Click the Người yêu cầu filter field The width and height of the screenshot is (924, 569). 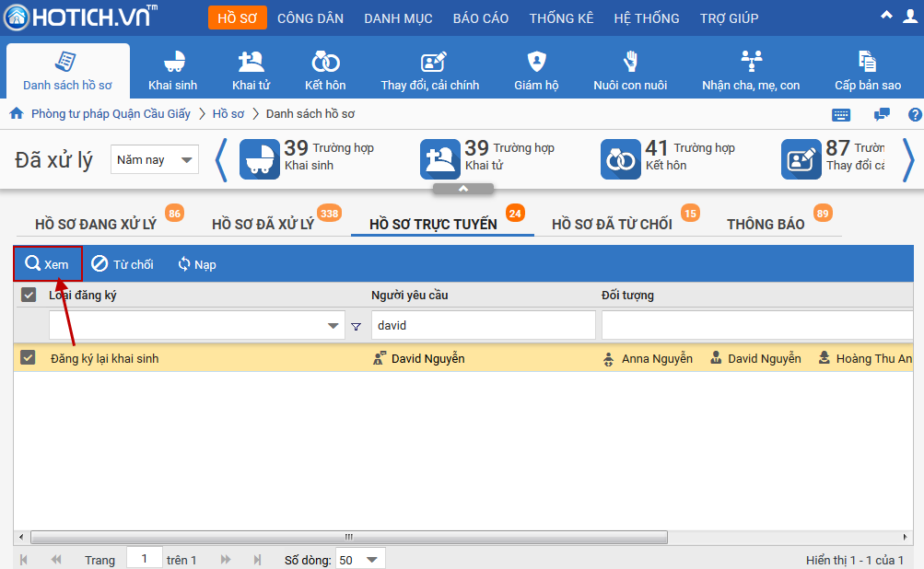483,325
